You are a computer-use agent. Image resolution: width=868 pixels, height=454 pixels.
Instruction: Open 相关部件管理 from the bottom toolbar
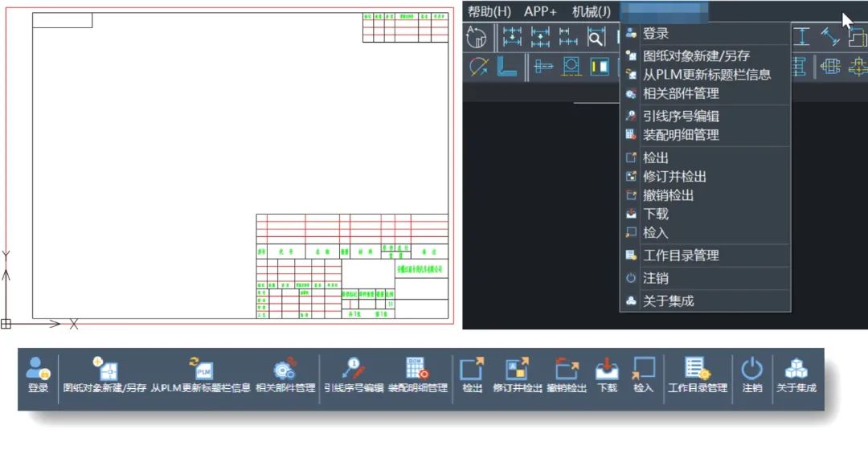(285, 375)
